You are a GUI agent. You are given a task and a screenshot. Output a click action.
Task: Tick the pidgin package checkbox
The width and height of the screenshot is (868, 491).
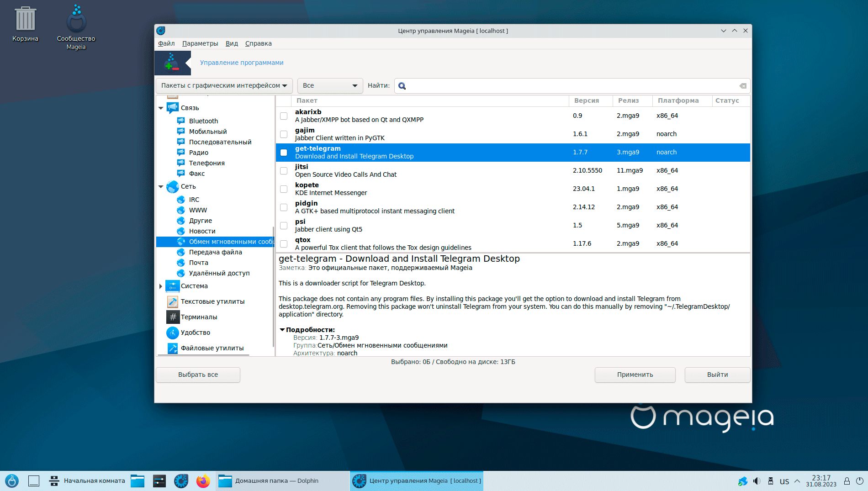point(284,207)
